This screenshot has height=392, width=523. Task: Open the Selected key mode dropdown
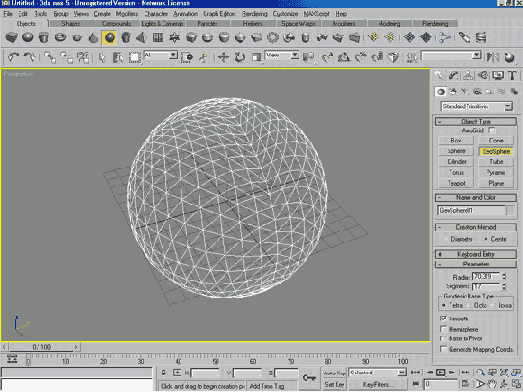377,372
